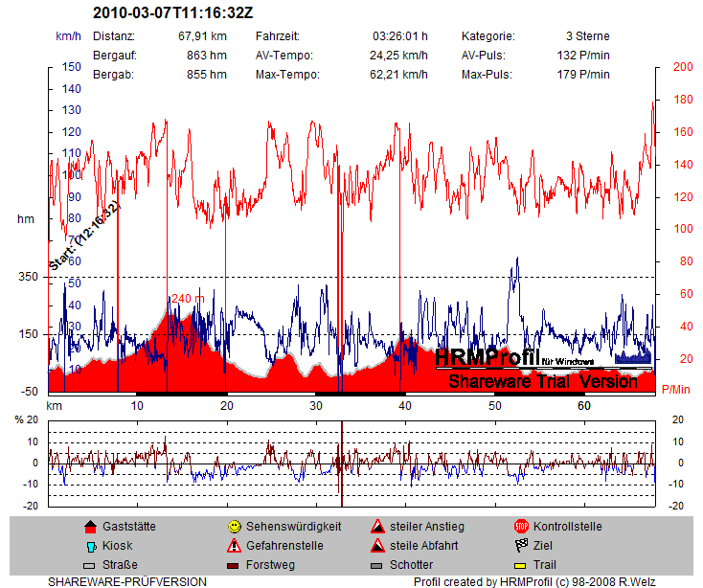The width and height of the screenshot is (703, 588).
Task: Select the Ziel checkered flag icon
Action: tap(521, 546)
